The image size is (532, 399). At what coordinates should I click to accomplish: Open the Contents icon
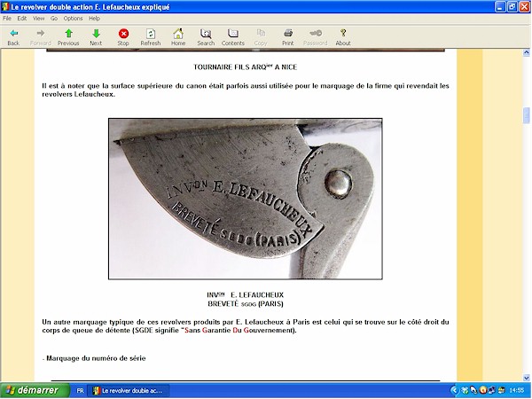point(232,34)
